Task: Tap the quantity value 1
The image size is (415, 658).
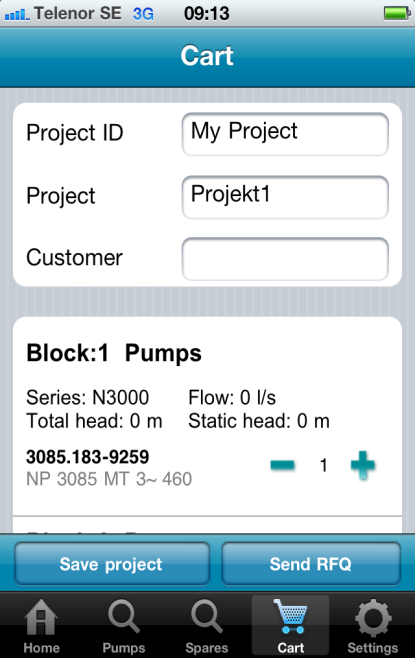Action: coord(324,465)
